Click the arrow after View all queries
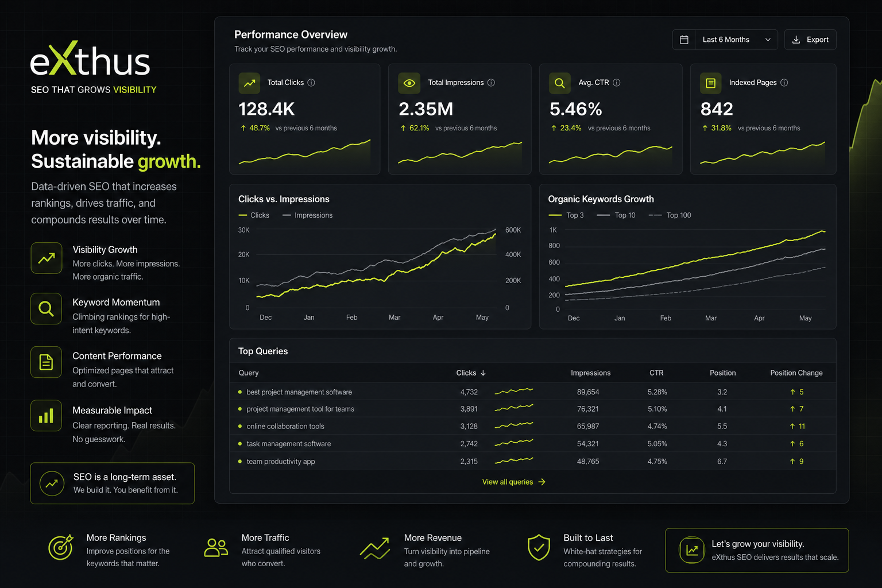 click(x=541, y=482)
